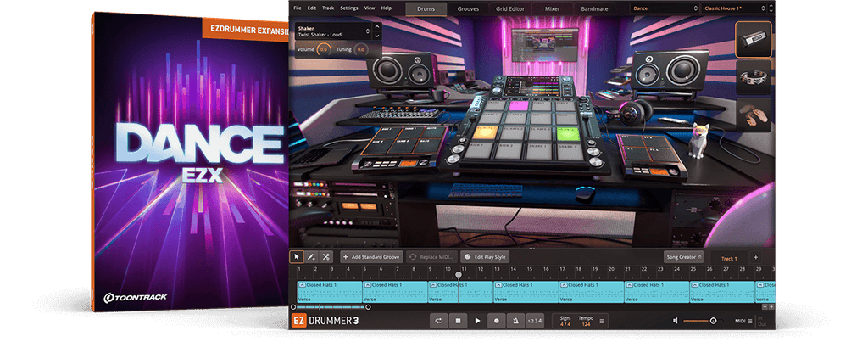Open the Track menu
This screenshot has width=868, height=353.
click(x=328, y=8)
